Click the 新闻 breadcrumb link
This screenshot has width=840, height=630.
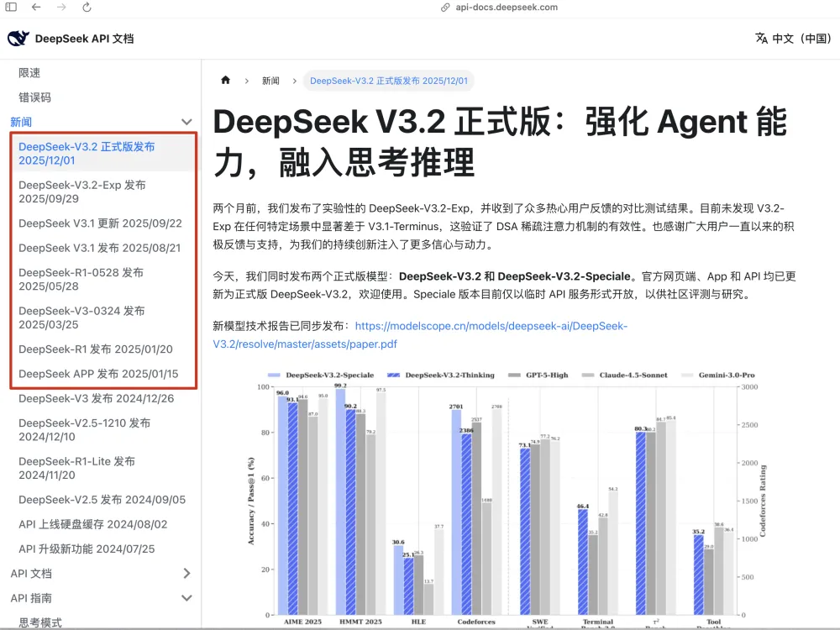click(x=270, y=81)
